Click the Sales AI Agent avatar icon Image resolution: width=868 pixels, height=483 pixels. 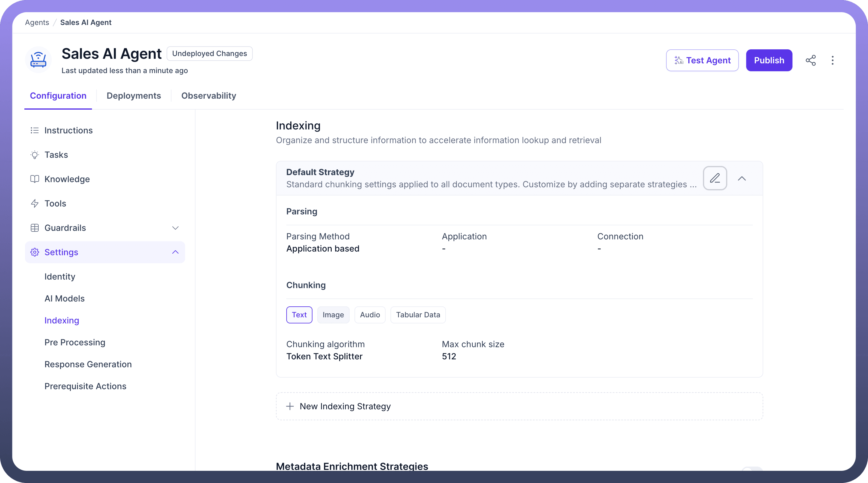point(38,60)
